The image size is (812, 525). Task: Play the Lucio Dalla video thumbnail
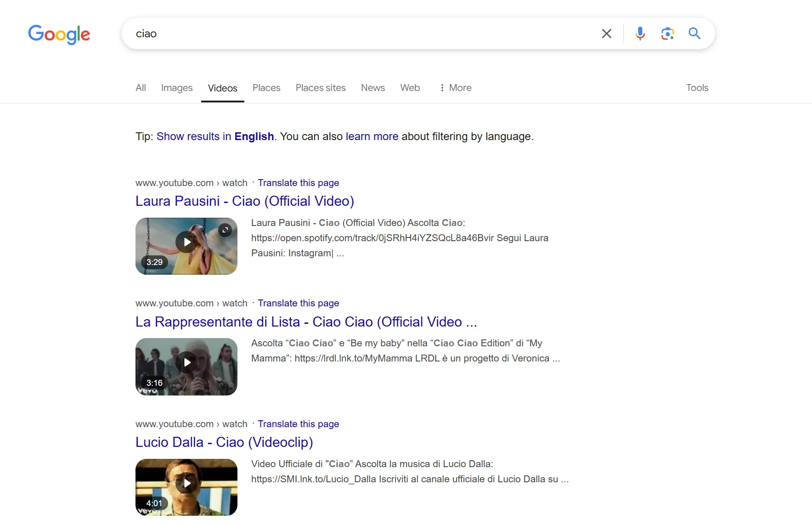[x=186, y=483]
